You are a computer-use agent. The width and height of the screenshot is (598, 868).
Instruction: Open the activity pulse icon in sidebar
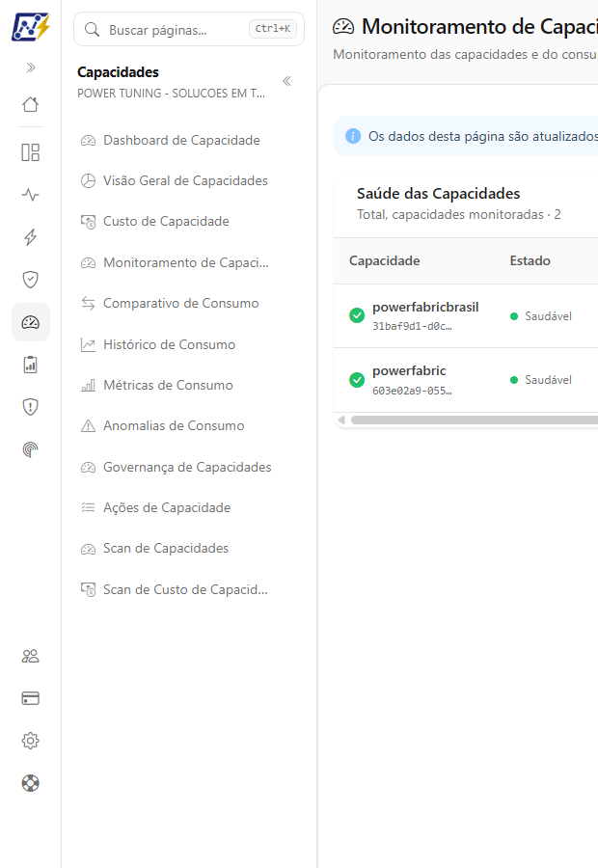pos(31,195)
